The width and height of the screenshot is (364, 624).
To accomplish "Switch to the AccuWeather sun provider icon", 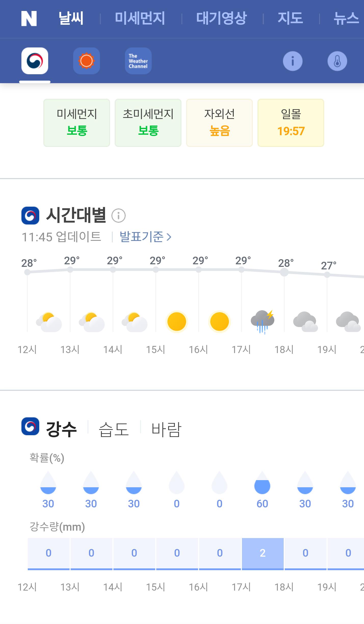I will tap(86, 61).
